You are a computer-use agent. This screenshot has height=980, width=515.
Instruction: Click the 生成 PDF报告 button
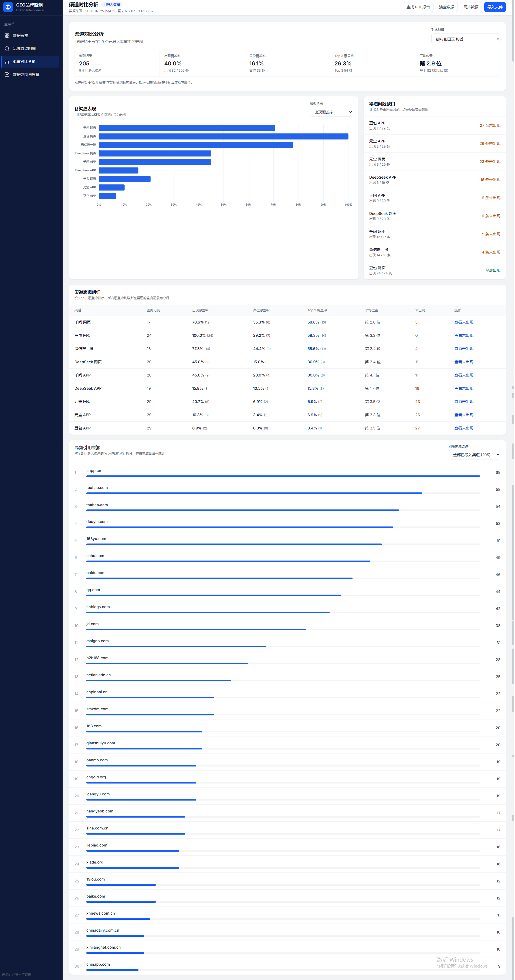(x=418, y=7)
